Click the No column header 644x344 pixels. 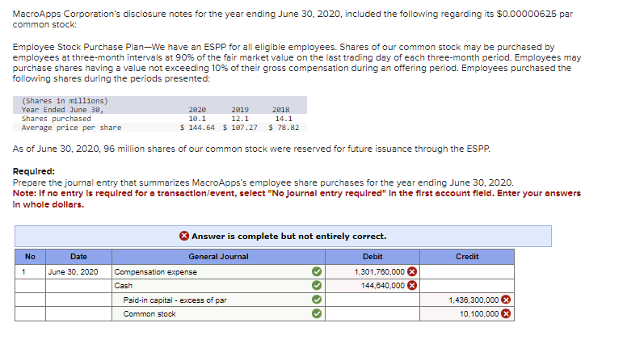[x=30, y=257]
